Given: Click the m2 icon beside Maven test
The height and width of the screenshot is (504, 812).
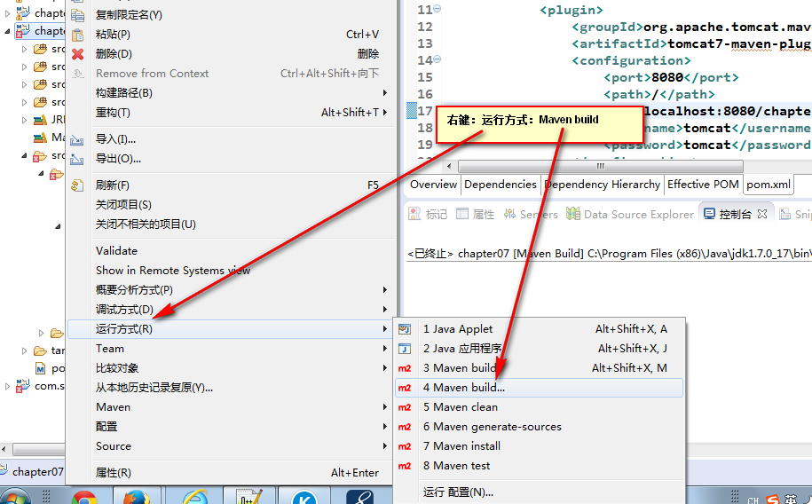Looking at the screenshot, I should click(405, 466).
